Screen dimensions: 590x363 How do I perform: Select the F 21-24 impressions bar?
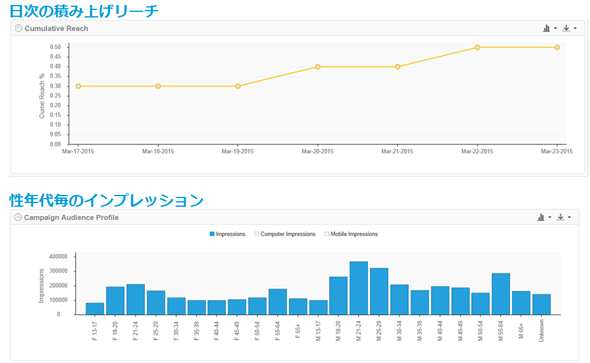(135, 299)
